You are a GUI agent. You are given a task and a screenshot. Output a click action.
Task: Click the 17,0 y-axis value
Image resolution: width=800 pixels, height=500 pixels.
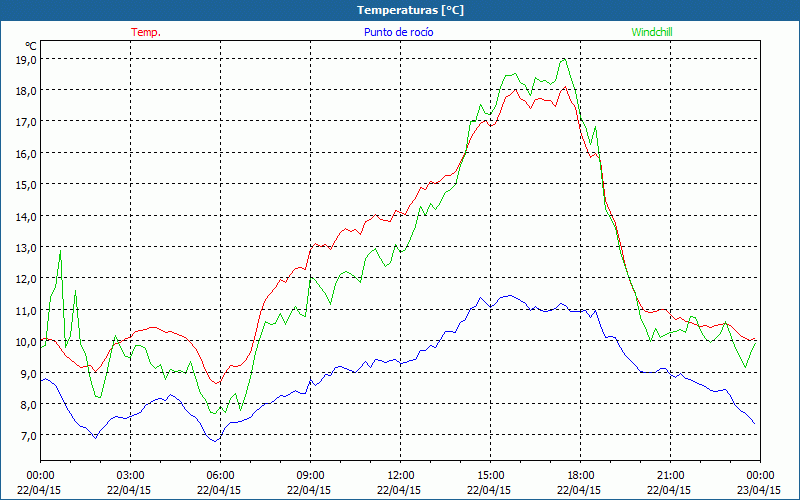pyautogui.click(x=27, y=122)
